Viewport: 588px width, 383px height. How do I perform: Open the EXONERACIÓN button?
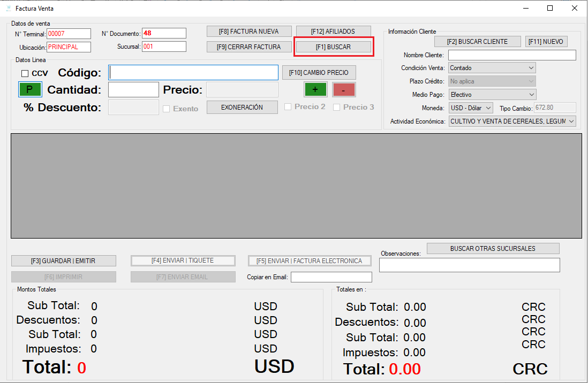tap(242, 108)
